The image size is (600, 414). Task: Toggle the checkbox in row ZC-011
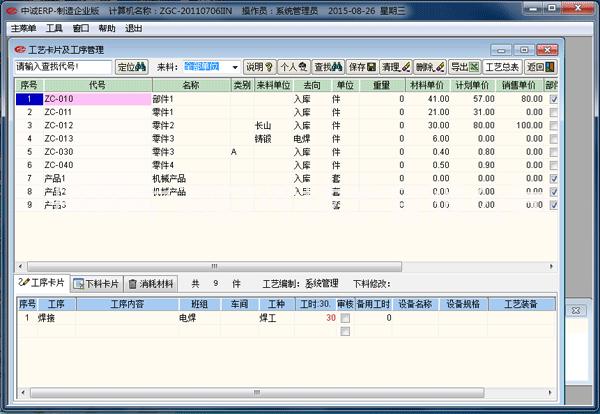[x=553, y=112]
